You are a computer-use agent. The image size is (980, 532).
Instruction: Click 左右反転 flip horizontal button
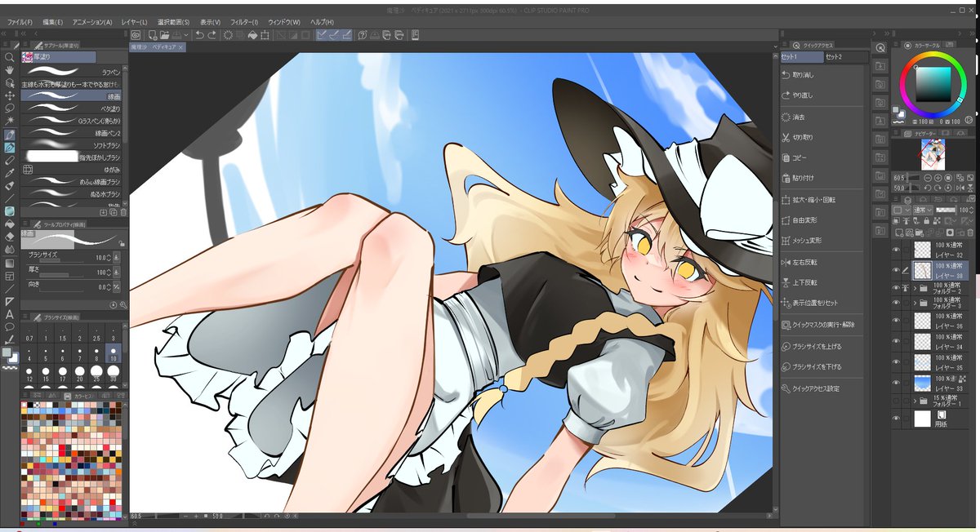point(822,263)
